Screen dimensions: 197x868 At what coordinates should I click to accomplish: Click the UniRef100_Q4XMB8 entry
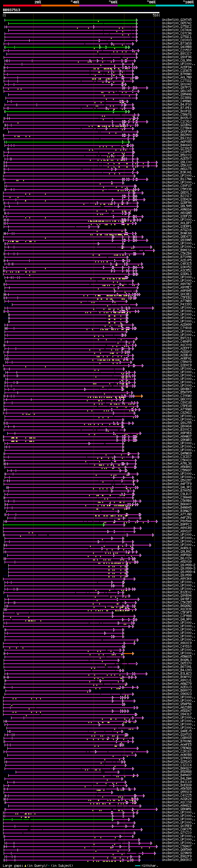(x=177, y=47)
